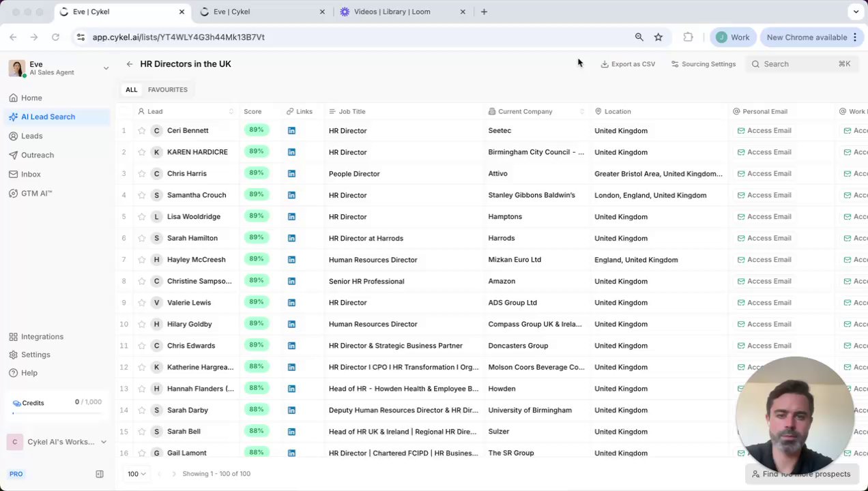Favourite KAREN HARDICRE with the star
This screenshot has height=491, width=868.
tap(141, 152)
